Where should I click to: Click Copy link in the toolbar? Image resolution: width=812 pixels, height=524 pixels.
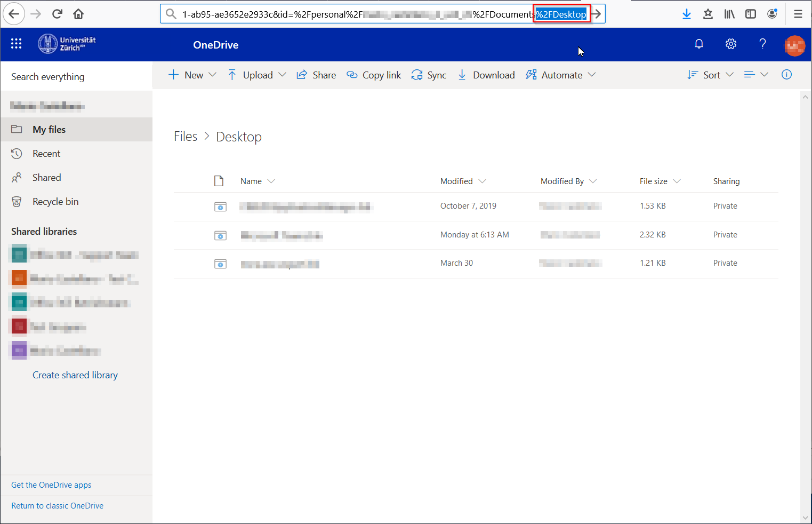[374, 75]
